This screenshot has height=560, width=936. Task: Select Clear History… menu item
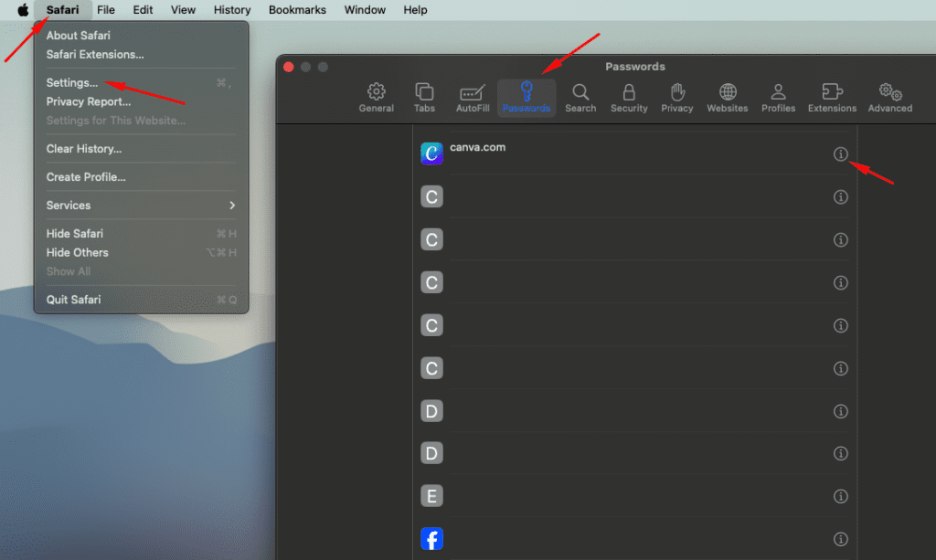pos(84,149)
